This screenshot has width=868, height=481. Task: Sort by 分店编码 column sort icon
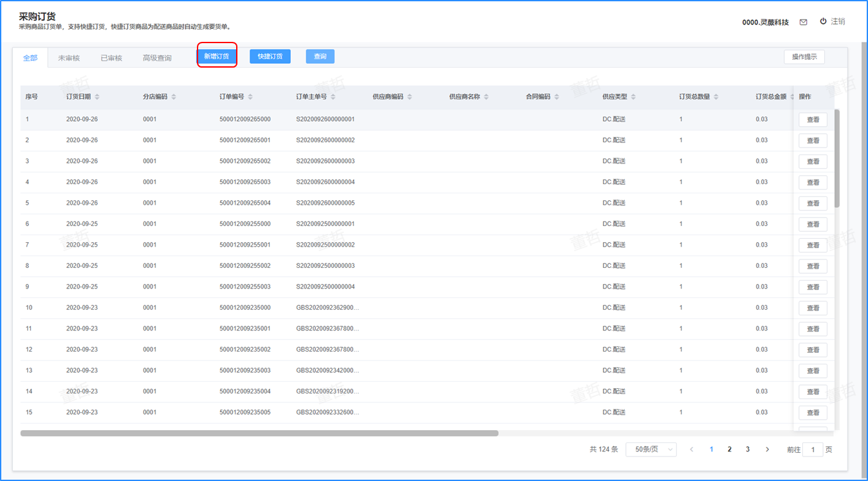tap(174, 97)
